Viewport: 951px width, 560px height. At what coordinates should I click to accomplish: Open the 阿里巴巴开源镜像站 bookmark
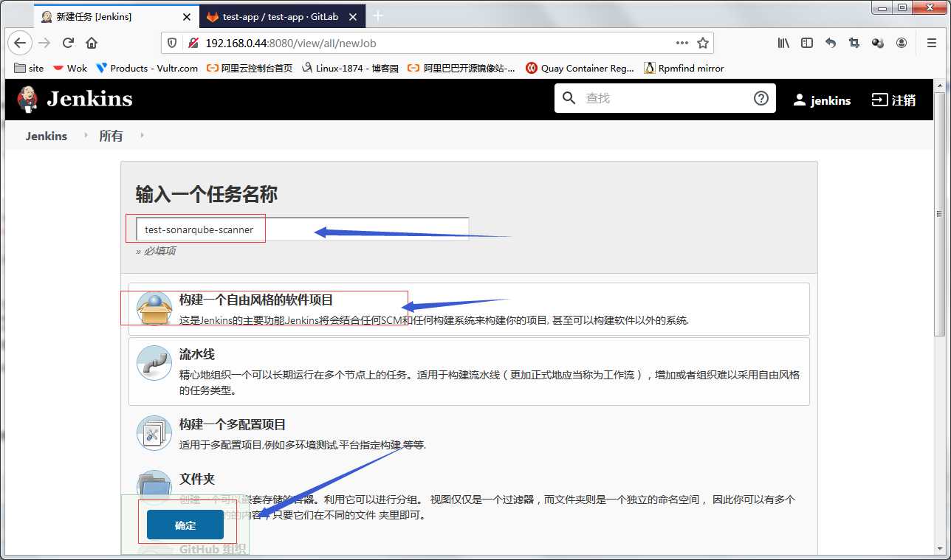point(462,68)
